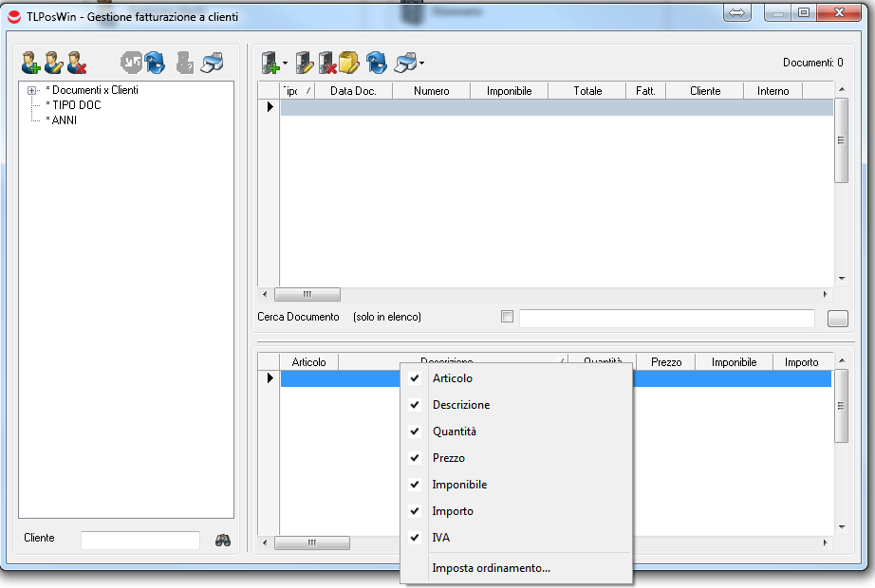Toggle the IVA column visibility option
Image resolution: width=875 pixels, height=588 pixels.
pos(441,538)
